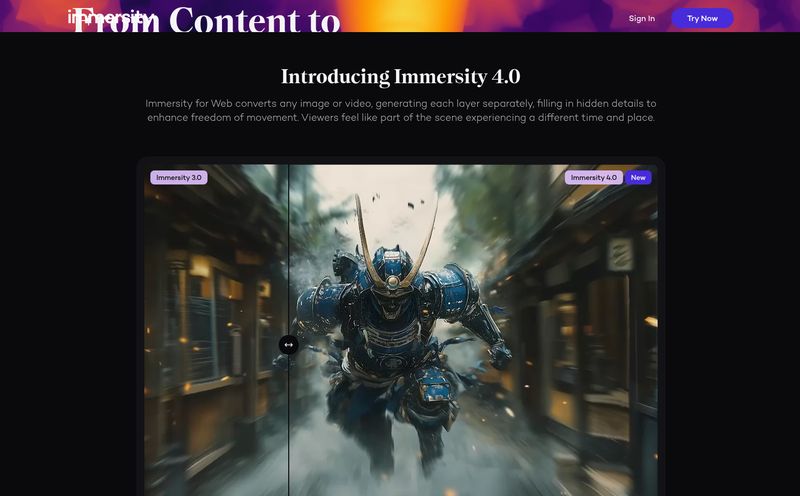Open the Sign In link
This screenshot has width=800, height=496.
[641, 18]
